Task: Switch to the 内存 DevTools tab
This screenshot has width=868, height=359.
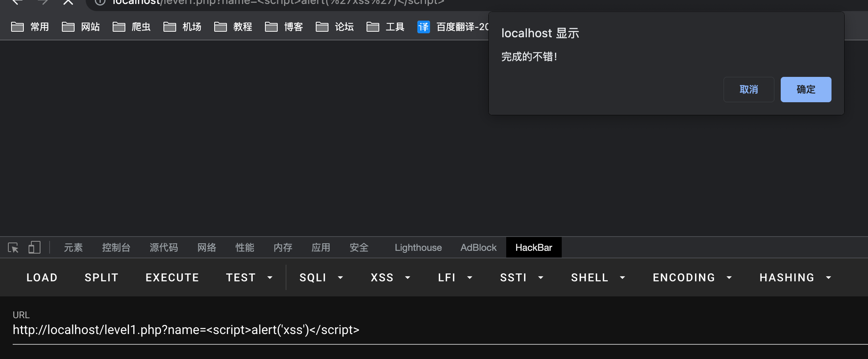Action: point(283,248)
